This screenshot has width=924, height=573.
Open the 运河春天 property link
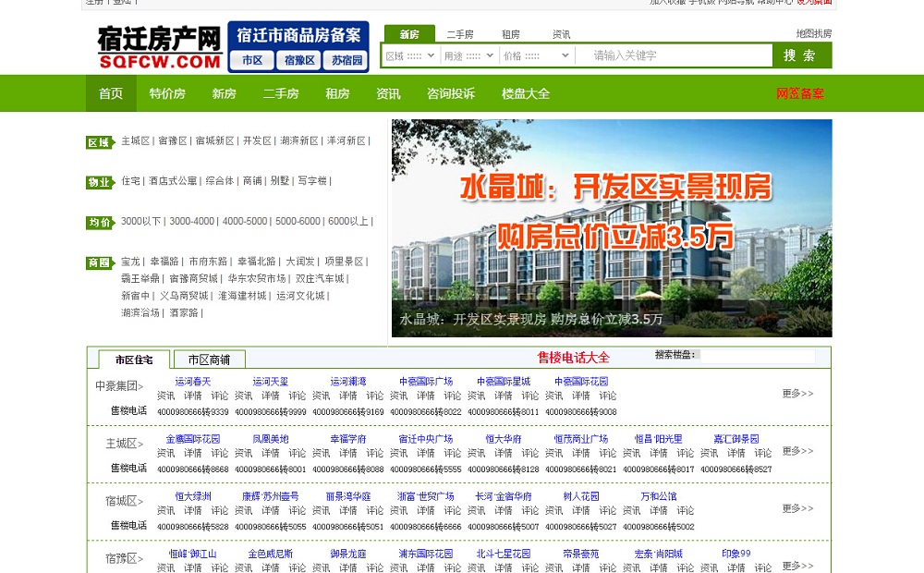[x=193, y=382]
